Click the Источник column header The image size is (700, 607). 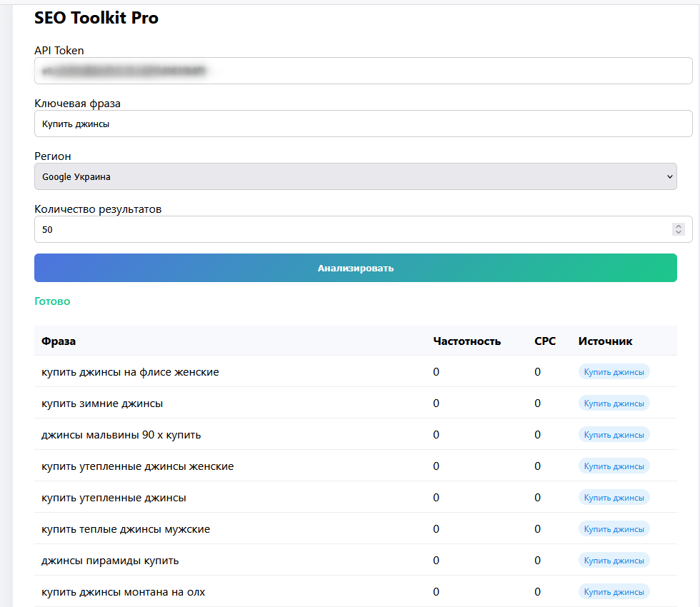tap(605, 341)
